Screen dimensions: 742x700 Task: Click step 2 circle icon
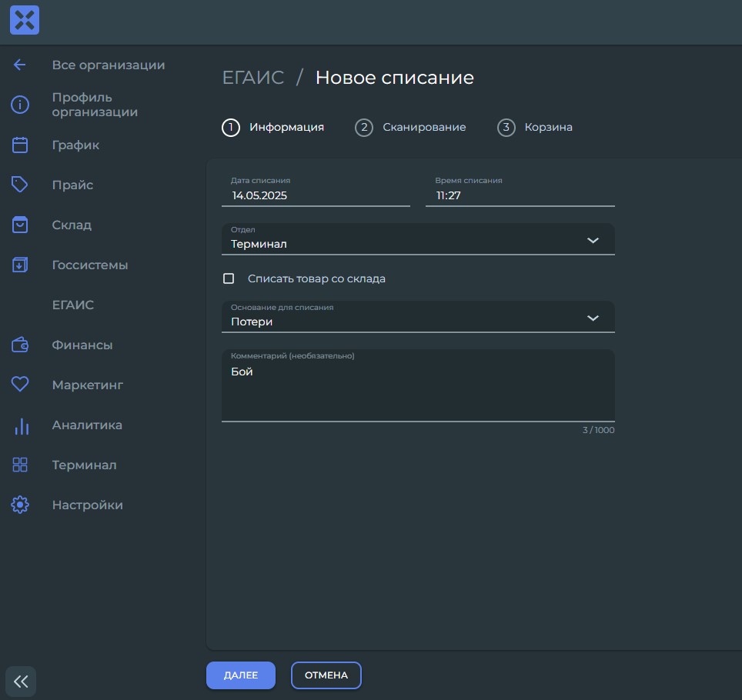(364, 127)
